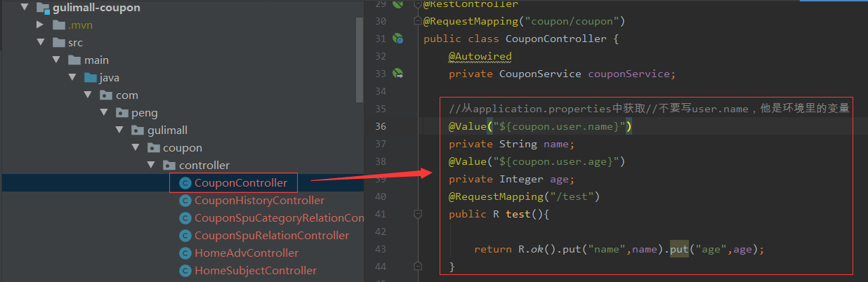868x282 pixels.
Task: Click the CouponService type name
Action: [540, 74]
